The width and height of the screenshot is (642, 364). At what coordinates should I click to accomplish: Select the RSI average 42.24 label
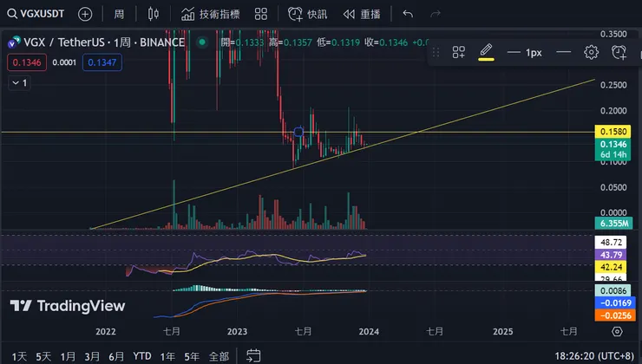pos(611,267)
